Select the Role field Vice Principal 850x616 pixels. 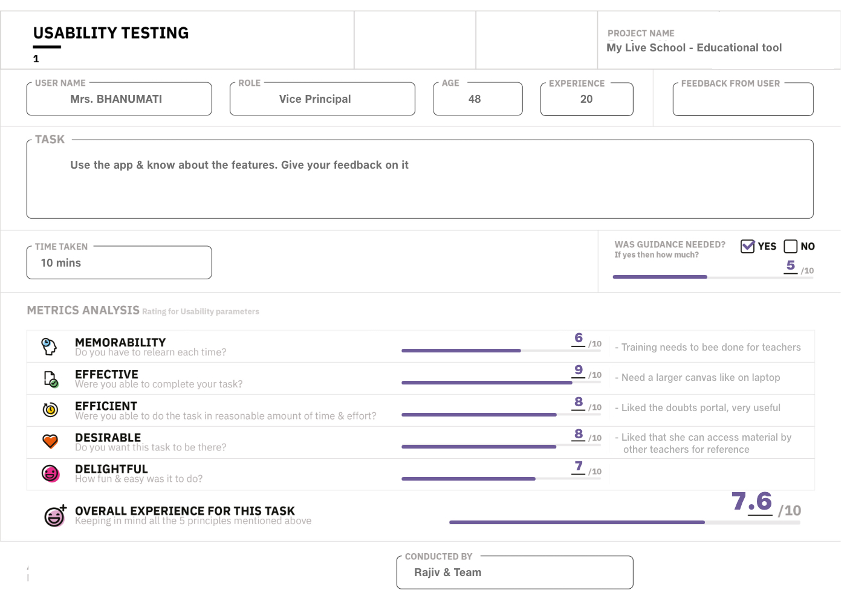(x=322, y=99)
